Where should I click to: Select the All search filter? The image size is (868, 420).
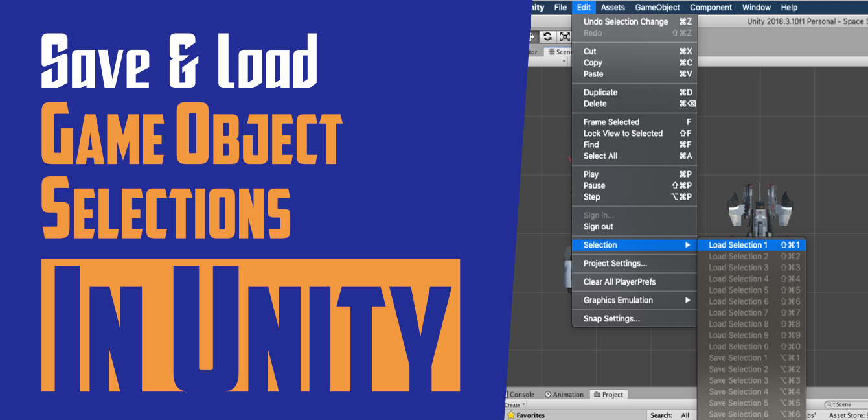[685, 415]
